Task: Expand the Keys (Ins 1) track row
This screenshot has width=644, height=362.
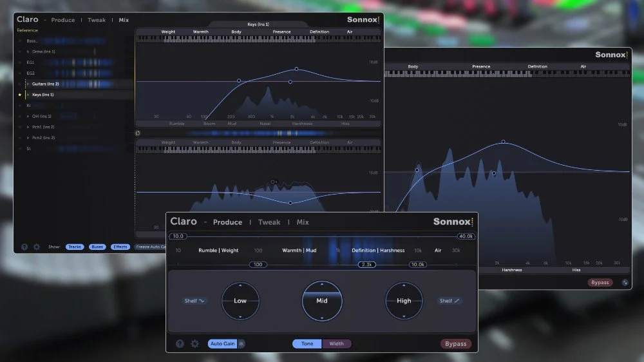Action: click(28, 95)
